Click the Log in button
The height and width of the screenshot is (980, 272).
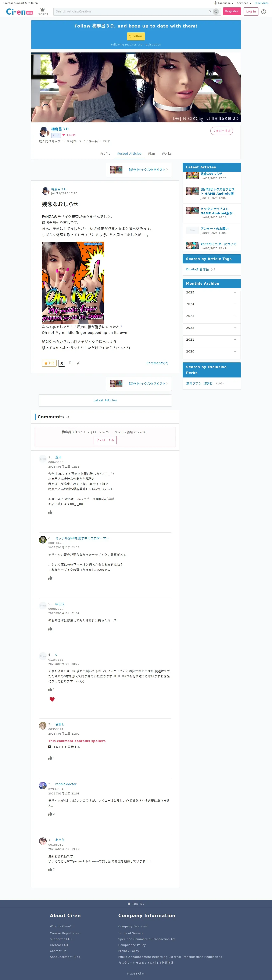(251, 11)
